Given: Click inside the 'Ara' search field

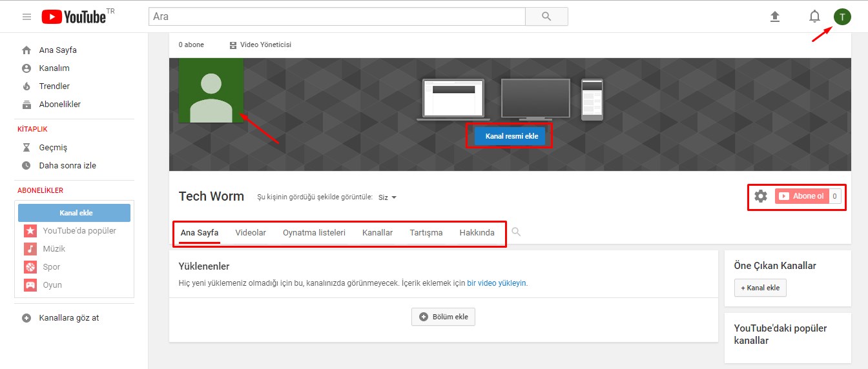Looking at the screenshot, I should coord(336,17).
